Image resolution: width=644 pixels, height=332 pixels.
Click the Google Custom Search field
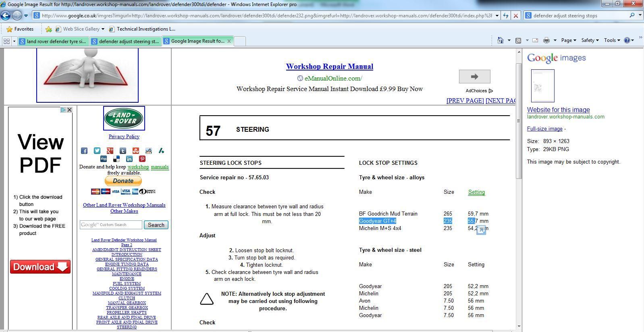111,225
